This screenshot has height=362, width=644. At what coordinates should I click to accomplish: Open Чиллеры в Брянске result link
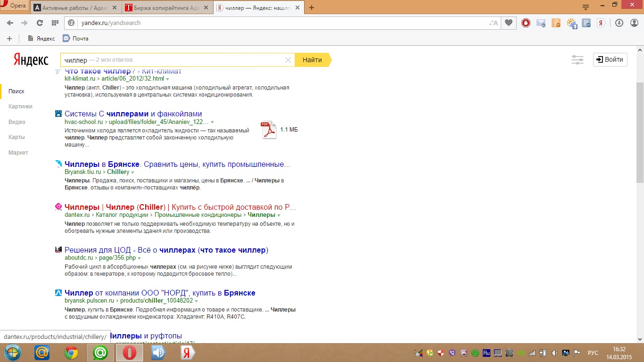177,164
